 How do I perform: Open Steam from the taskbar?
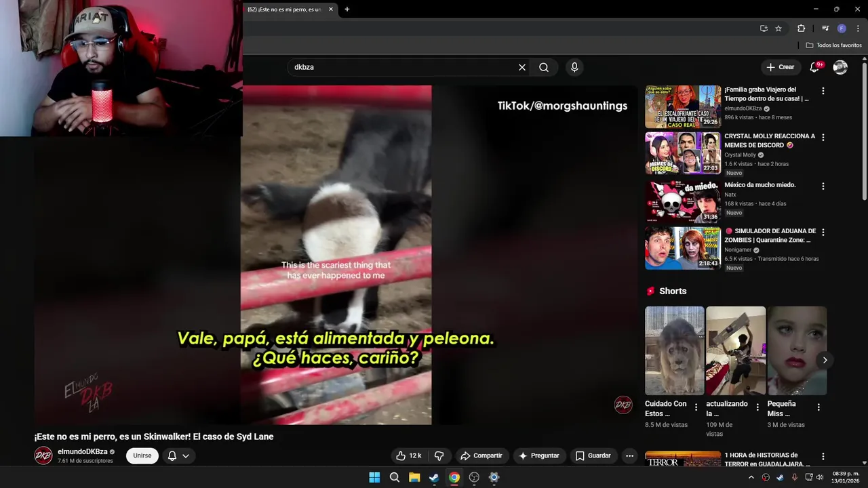tap(434, 477)
